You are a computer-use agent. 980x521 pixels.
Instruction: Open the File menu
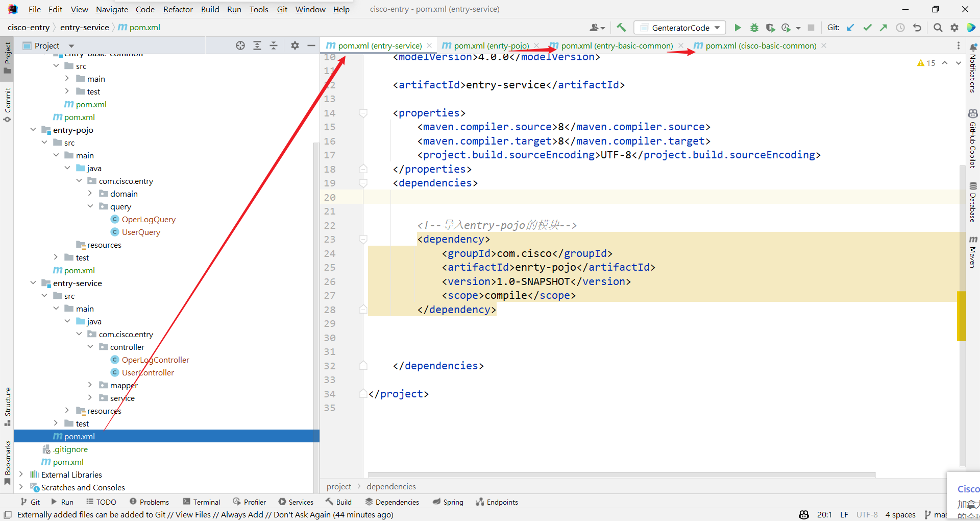tap(35, 9)
